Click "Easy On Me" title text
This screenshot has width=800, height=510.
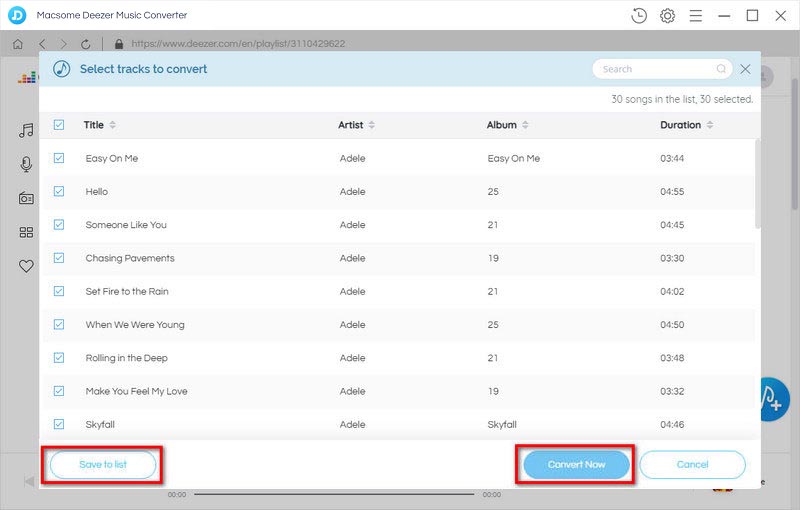point(112,159)
